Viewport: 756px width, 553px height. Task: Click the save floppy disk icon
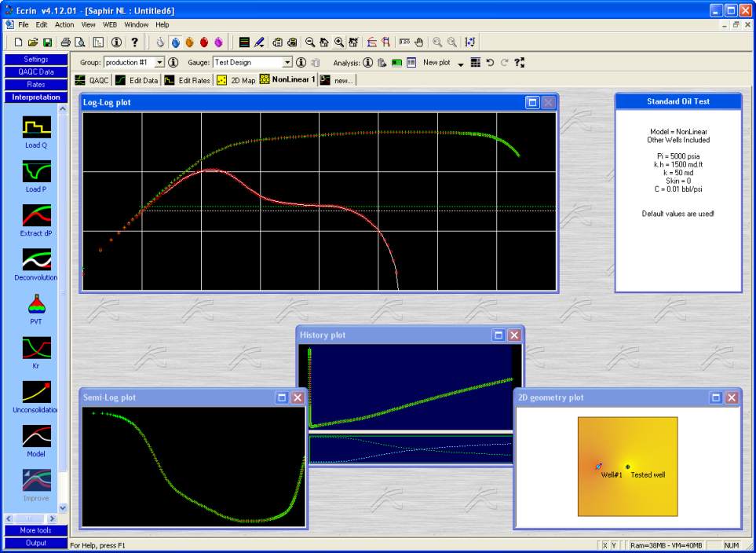click(x=47, y=42)
